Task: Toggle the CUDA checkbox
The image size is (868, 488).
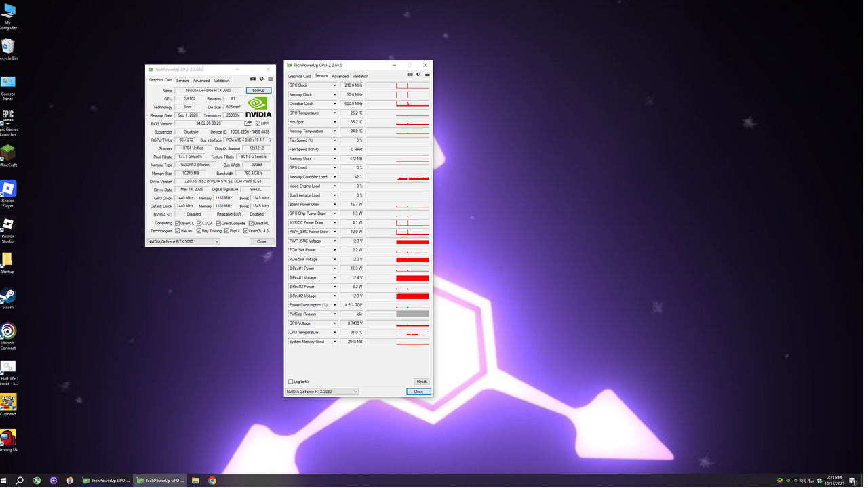Action: 199,223
